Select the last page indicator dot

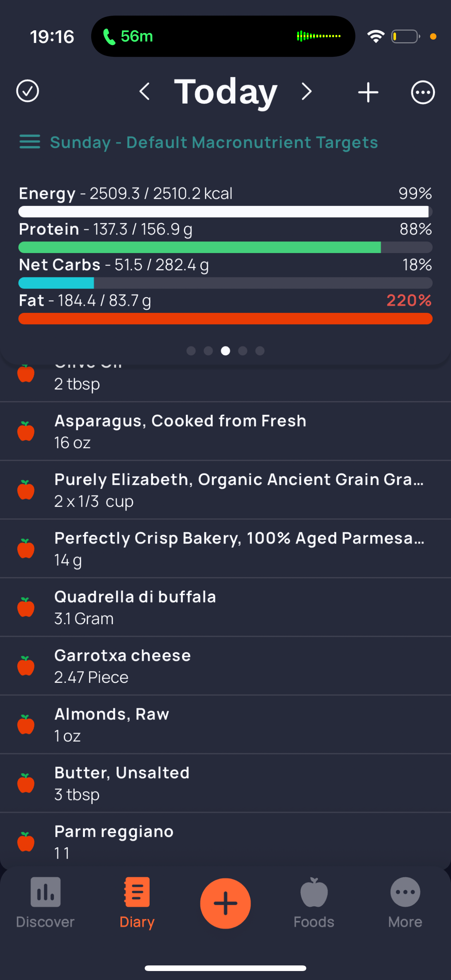[260, 351]
